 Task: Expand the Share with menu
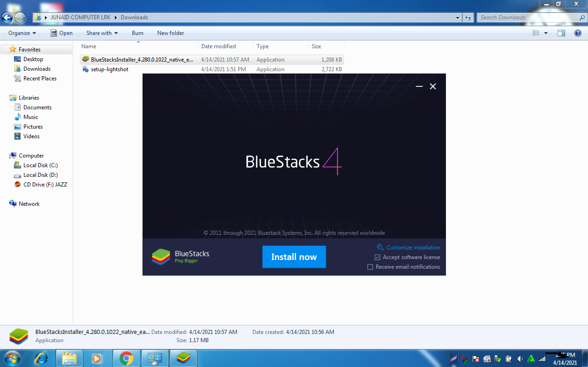pyautogui.click(x=102, y=33)
